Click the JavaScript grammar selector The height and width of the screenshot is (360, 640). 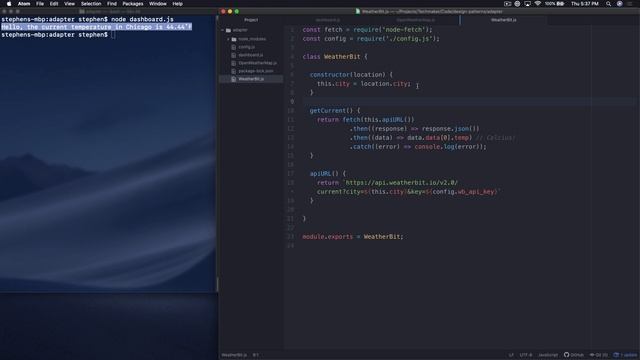[548, 355]
